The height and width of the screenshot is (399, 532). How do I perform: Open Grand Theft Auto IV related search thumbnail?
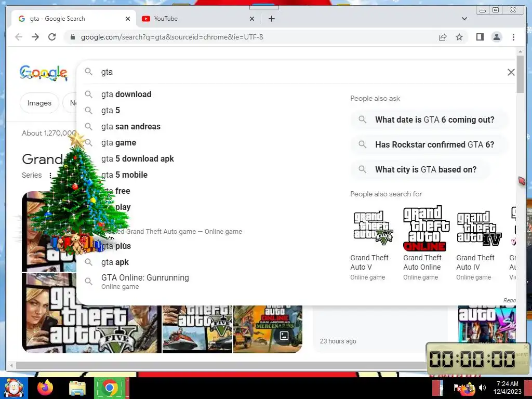pos(478,228)
